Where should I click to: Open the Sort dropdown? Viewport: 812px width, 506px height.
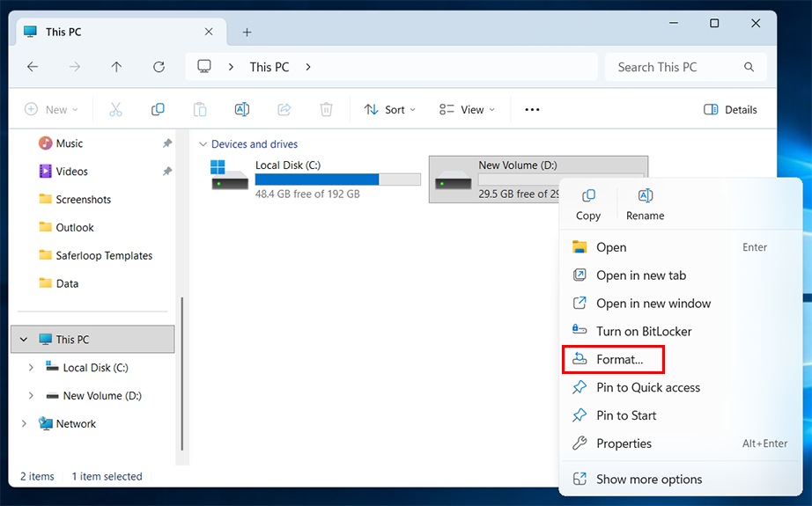coord(390,110)
